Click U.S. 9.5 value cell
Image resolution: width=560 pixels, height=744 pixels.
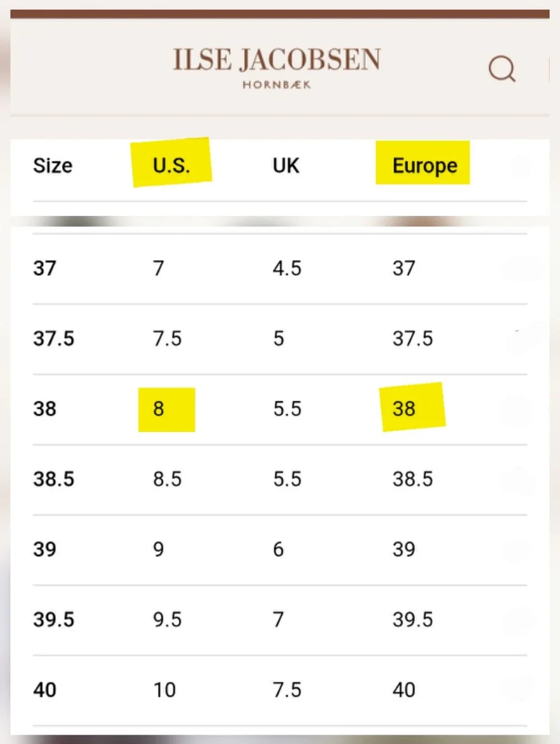tap(167, 620)
